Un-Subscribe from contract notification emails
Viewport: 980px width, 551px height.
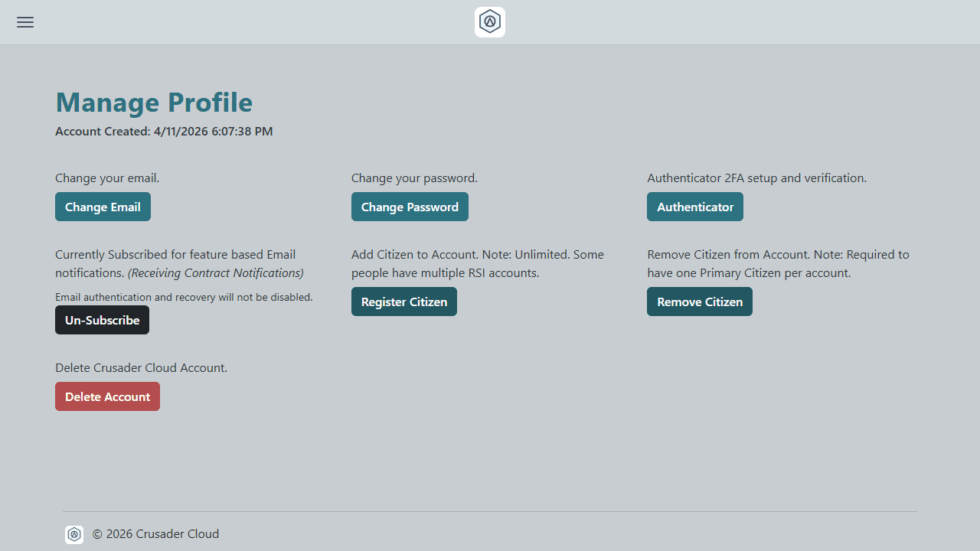(x=102, y=320)
